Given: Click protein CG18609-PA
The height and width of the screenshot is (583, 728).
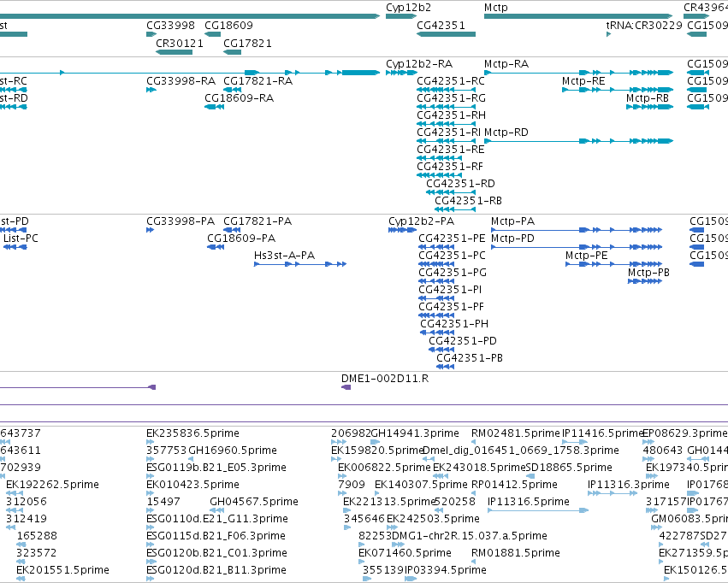Looking at the screenshot, I should pyautogui.click(x=216, y=247).
